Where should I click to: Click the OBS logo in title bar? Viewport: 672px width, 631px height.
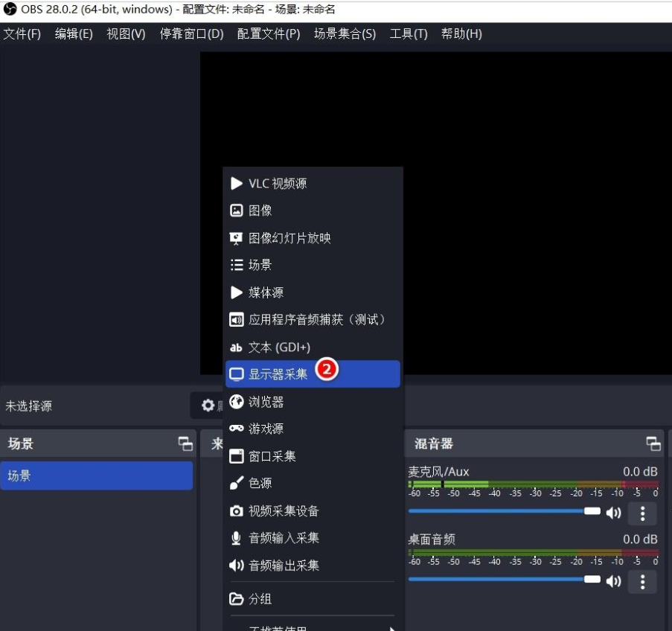10,9
